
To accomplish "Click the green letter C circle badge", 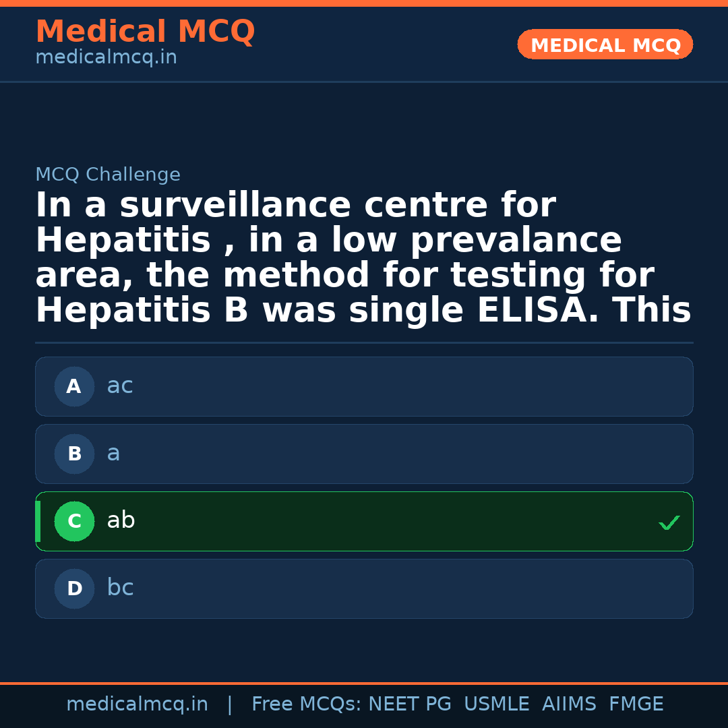I will [74, 522].
